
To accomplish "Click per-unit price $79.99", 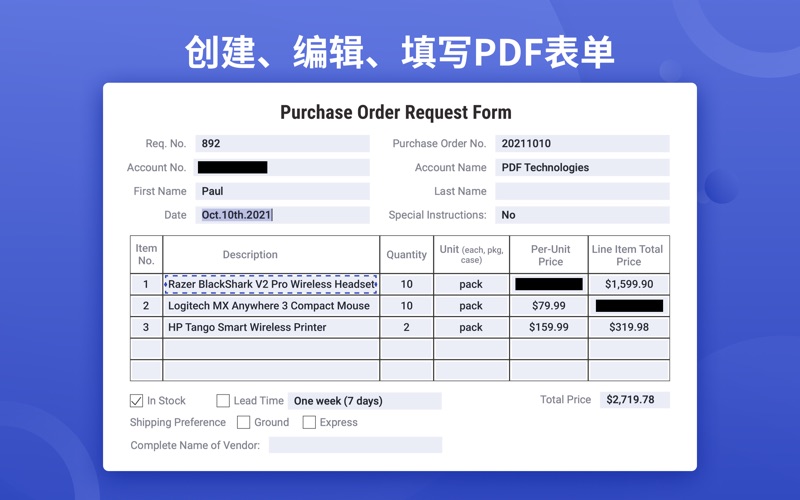I will 549,306.
